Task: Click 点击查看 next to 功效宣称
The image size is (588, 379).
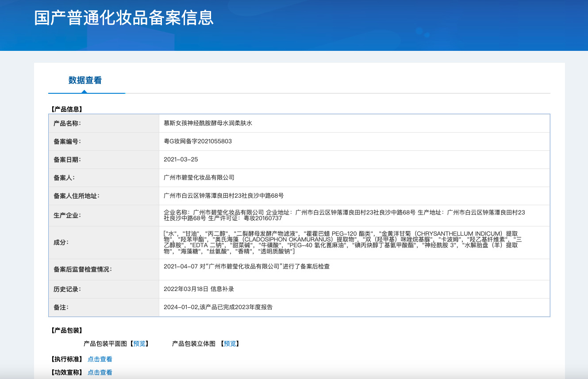Action: click(100, 372)
